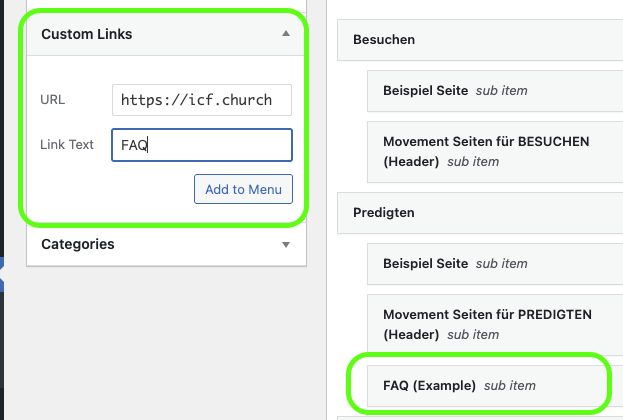Image resolution: width=623 pixels, height=420 pixels.
Task: Open Beispiel Seite sub item under Besuchen
Action: pyautogui.click(x=425, y=91)
